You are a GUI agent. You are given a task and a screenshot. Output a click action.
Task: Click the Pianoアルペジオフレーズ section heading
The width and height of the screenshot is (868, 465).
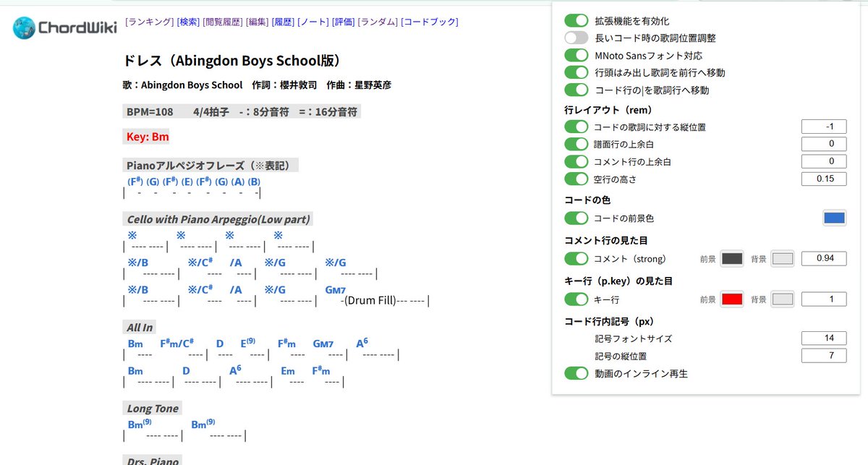click(210, 165)
